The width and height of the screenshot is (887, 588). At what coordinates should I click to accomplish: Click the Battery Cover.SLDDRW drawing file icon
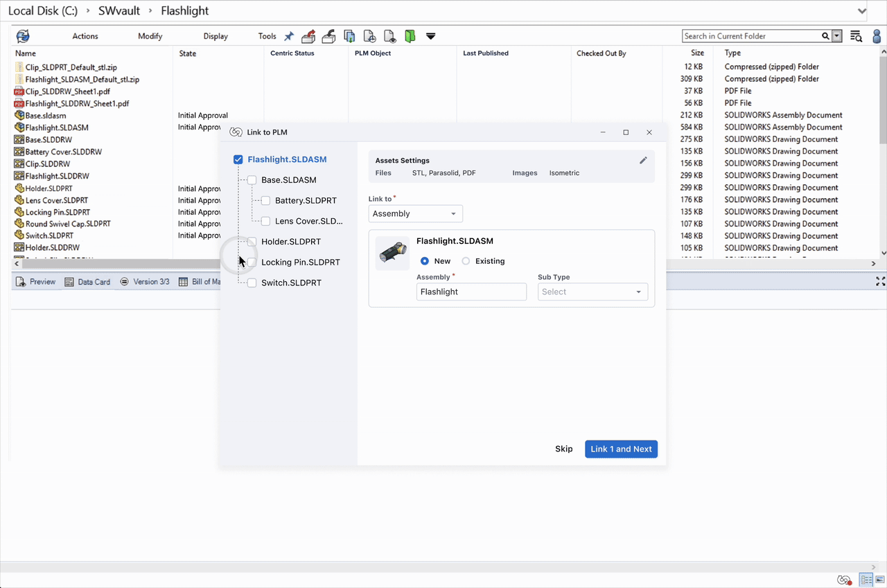pos(19,152)
